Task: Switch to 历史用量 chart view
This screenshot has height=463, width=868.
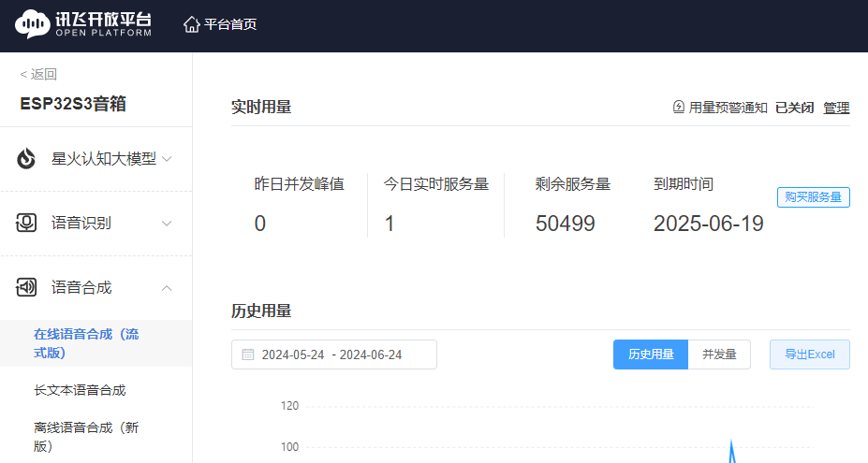Action: tap(651, 354)
